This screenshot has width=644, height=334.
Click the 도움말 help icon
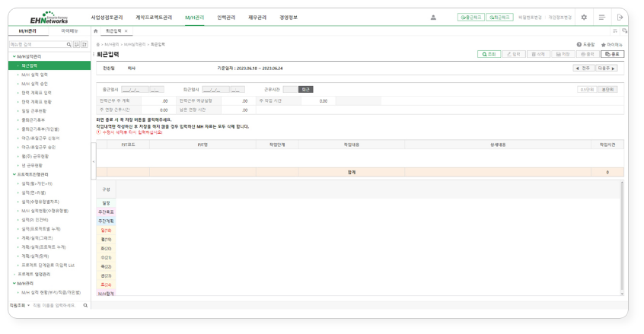(x=579, y=45)
